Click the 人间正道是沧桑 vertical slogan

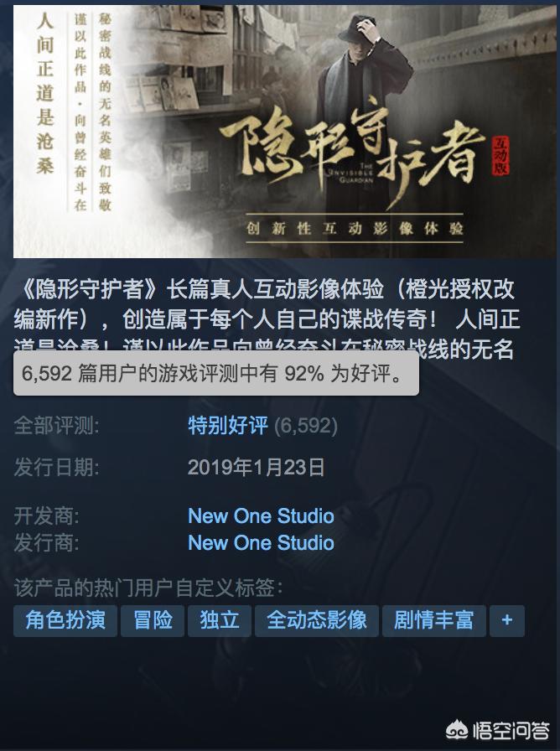coord(44,92)
